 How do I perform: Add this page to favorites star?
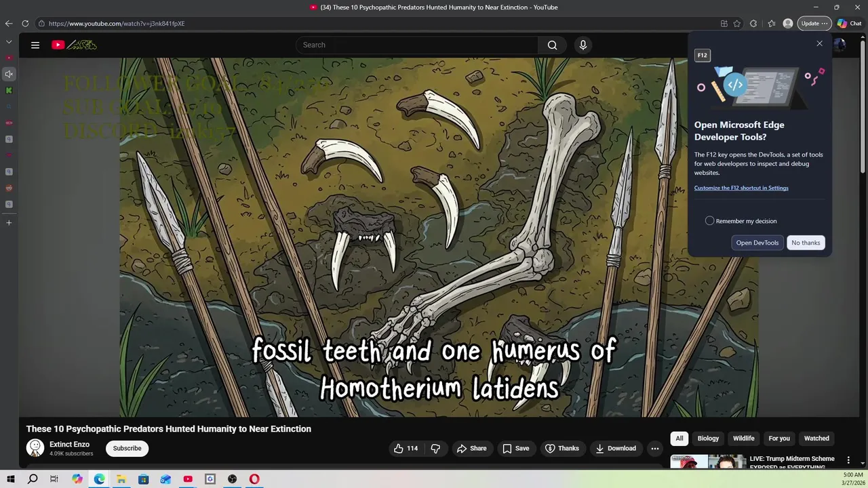[737, 24]
